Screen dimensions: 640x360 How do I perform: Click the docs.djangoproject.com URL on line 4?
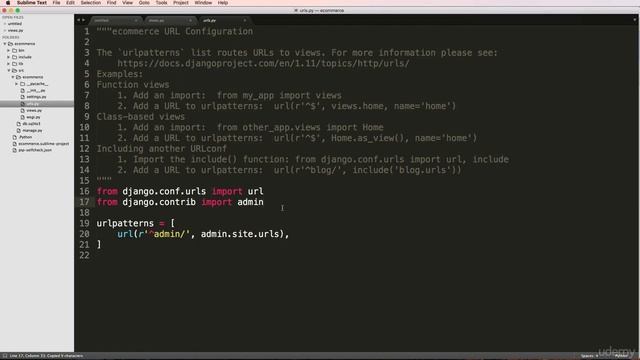click(263, 64)
